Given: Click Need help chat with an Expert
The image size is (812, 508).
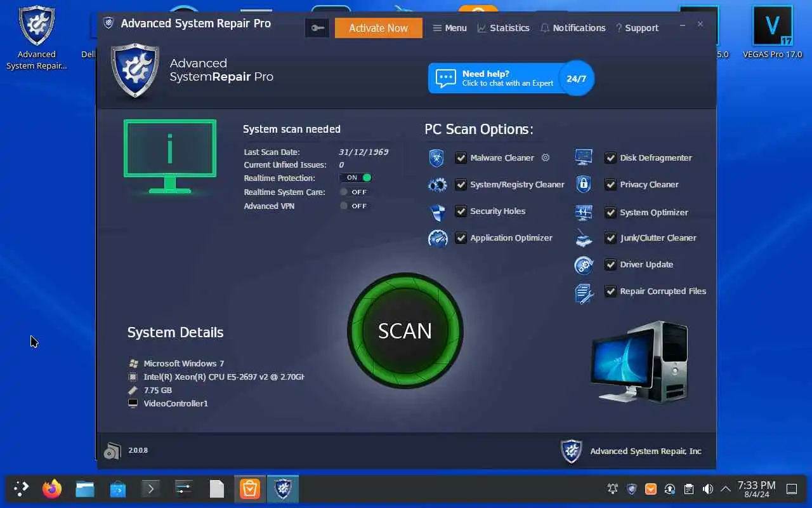Looking at the screenshot, I should (507, 78).
